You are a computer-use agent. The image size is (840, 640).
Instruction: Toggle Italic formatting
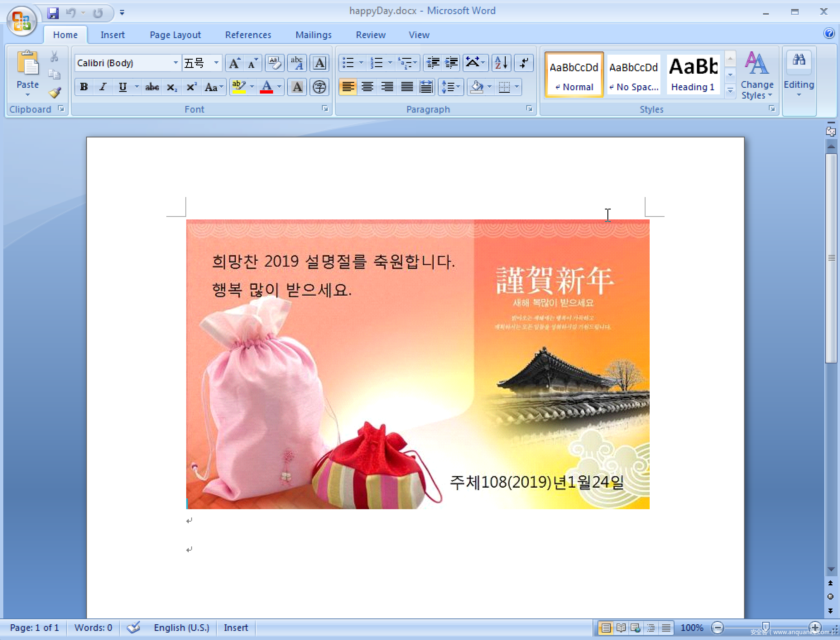[103, 87]
